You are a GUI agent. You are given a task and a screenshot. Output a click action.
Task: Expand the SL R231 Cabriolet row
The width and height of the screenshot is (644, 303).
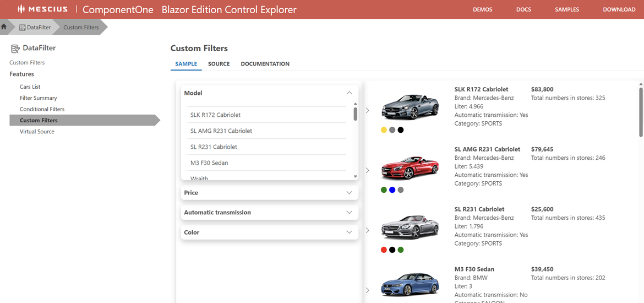tap(368, 230)
